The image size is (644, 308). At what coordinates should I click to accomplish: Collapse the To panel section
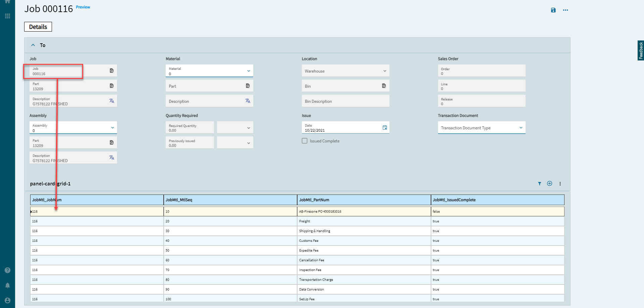tap(33, 45)
